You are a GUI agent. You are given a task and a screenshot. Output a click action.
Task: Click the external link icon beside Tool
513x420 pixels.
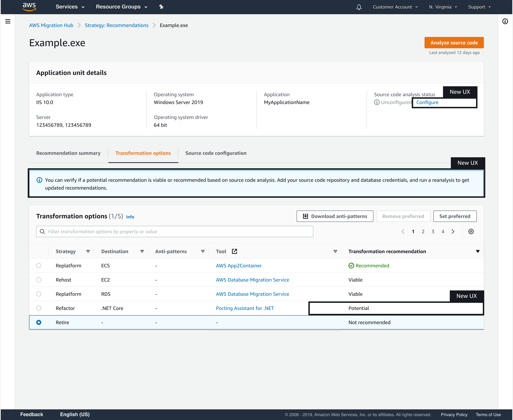[234, 251]
